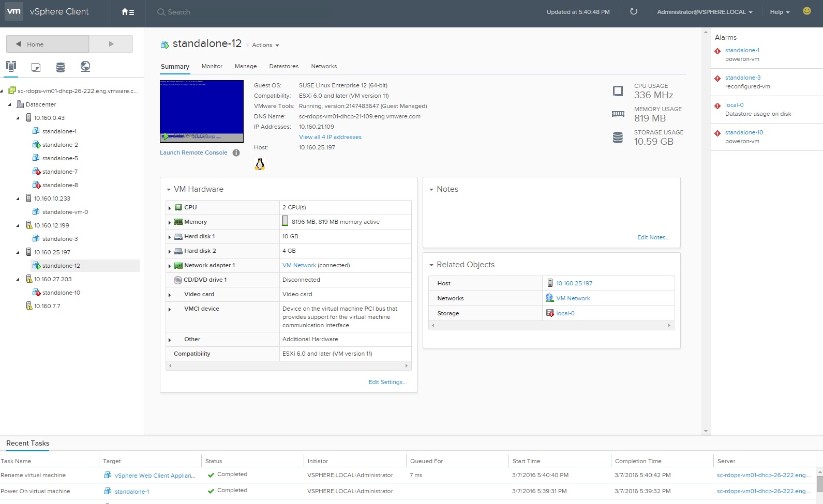Click the standalone-1 alarm alert icon
823x504 pixels.
pos(717,51)
